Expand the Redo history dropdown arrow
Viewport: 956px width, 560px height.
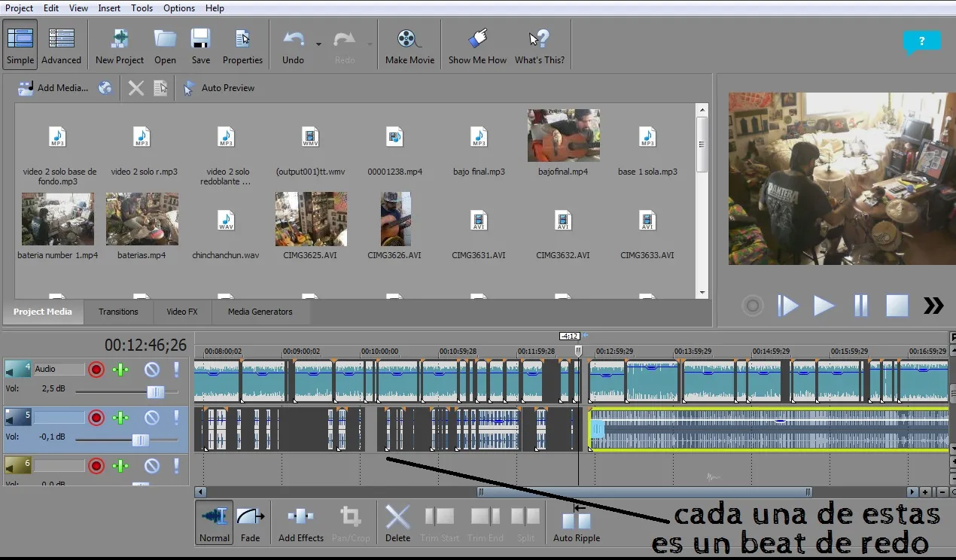[370, 44]
